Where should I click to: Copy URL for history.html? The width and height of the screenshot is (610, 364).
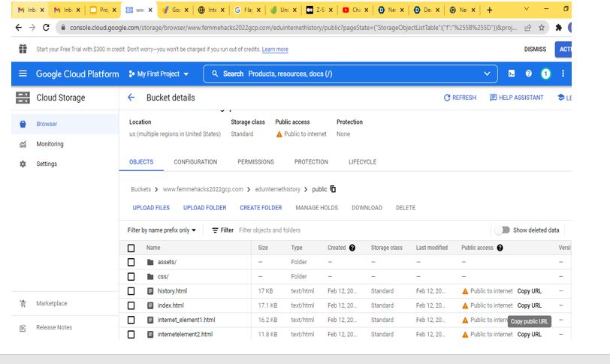pos(529,291)
